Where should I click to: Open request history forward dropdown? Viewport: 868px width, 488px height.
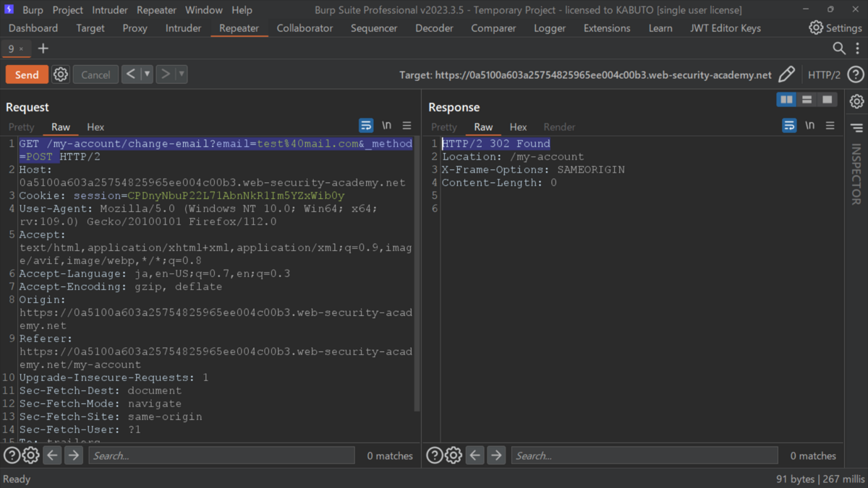(181, 74)
